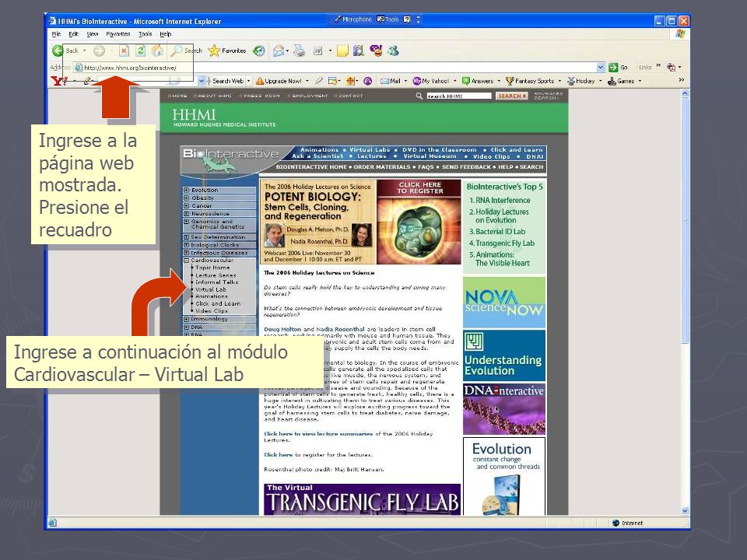Click the green Back arrow button

pos(58,51)
